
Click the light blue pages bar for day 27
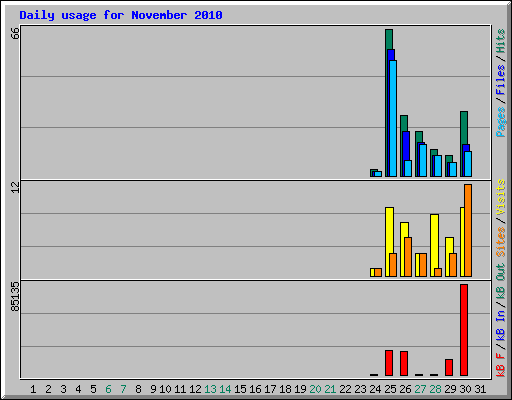click(423, 160)
